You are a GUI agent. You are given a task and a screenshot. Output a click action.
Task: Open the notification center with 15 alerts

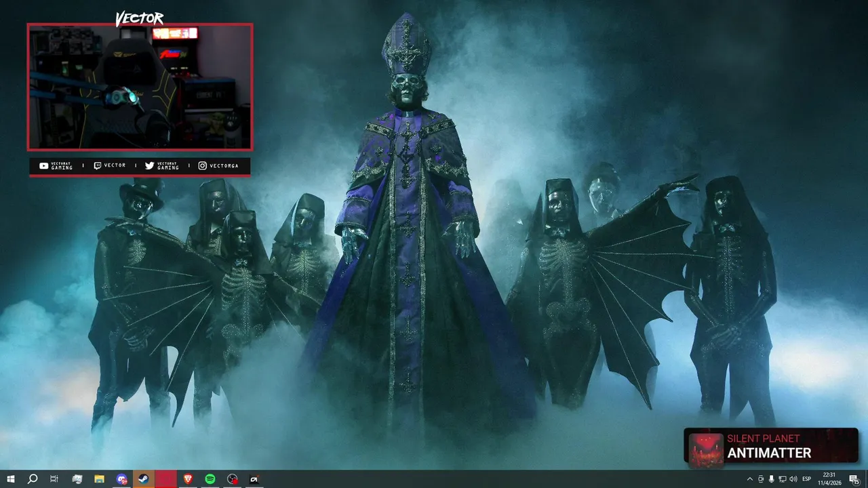coord(854,479)
